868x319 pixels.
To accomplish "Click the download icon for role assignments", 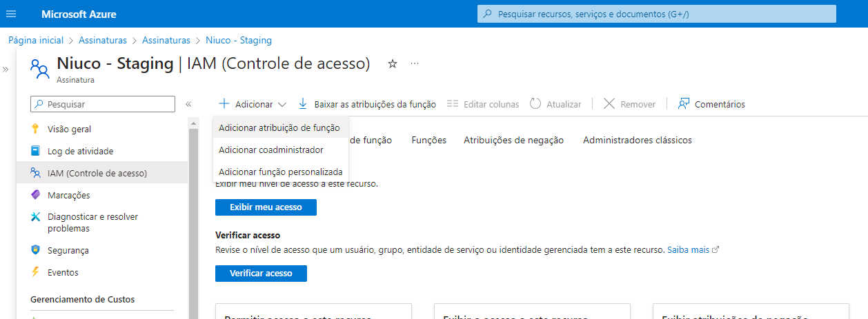I will (x=303, y=104).
